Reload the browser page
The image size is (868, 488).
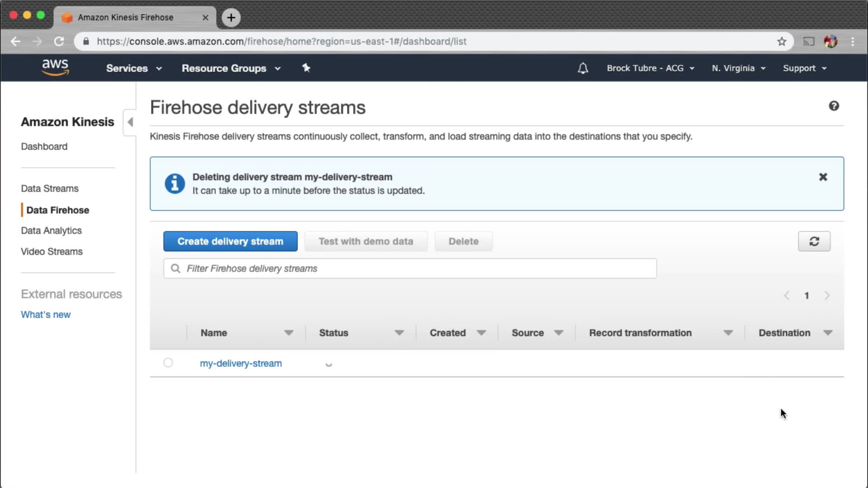click(x=59, y=42)
